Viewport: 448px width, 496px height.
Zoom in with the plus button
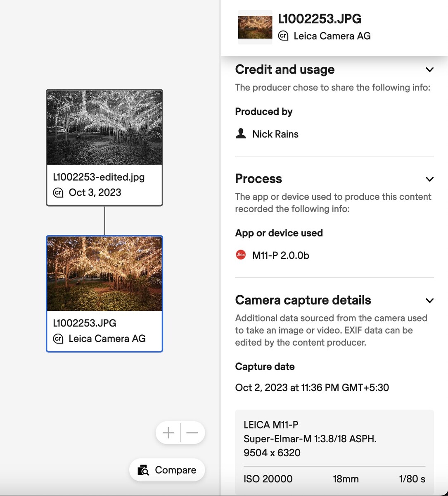click(x=168, y=433)
